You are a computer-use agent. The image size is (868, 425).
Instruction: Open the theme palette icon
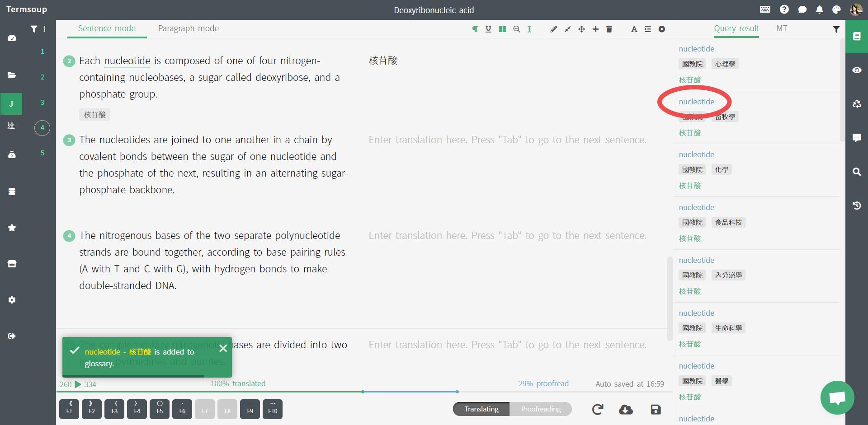[836, 9]
